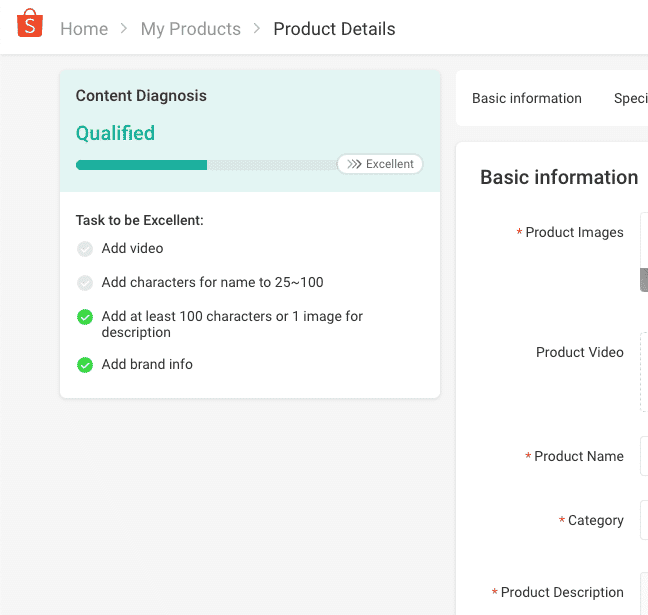Select the Product Details breadcrumb text

click(334, 29)
